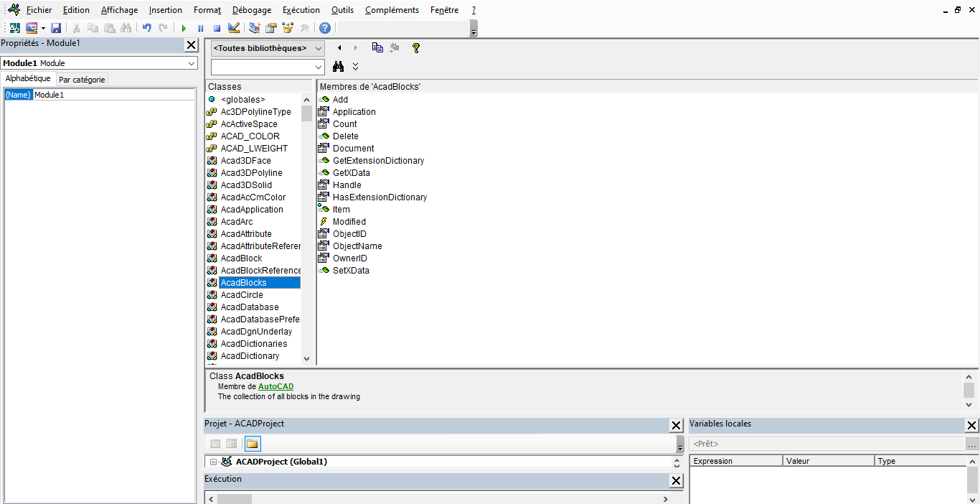Close the Exécution panel
The image size is (980, 504).
click(x=676, y=481)
